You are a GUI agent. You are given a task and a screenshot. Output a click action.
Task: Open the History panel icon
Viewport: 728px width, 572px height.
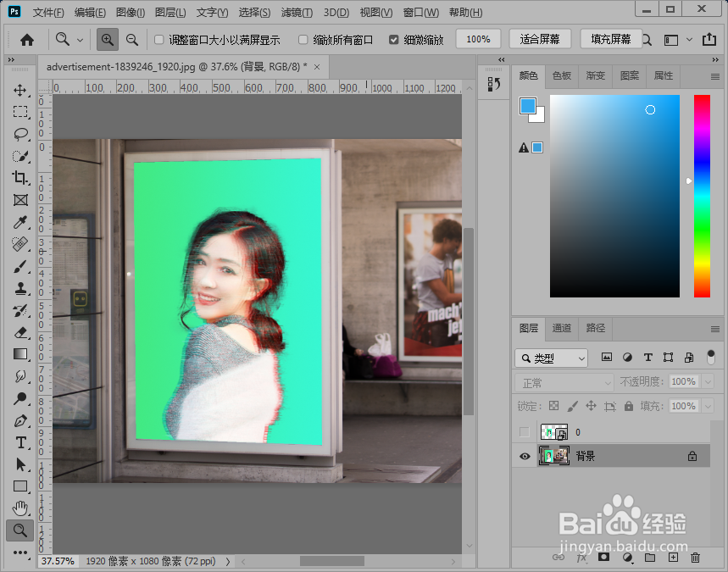[x=494, y=84]
